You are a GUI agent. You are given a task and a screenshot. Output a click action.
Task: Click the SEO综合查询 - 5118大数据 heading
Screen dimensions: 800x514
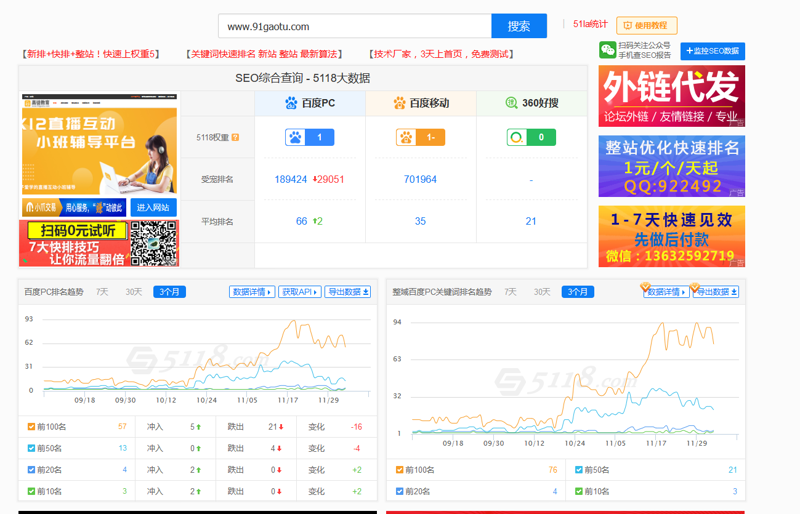pyautogui.click(x=303, y=78)
